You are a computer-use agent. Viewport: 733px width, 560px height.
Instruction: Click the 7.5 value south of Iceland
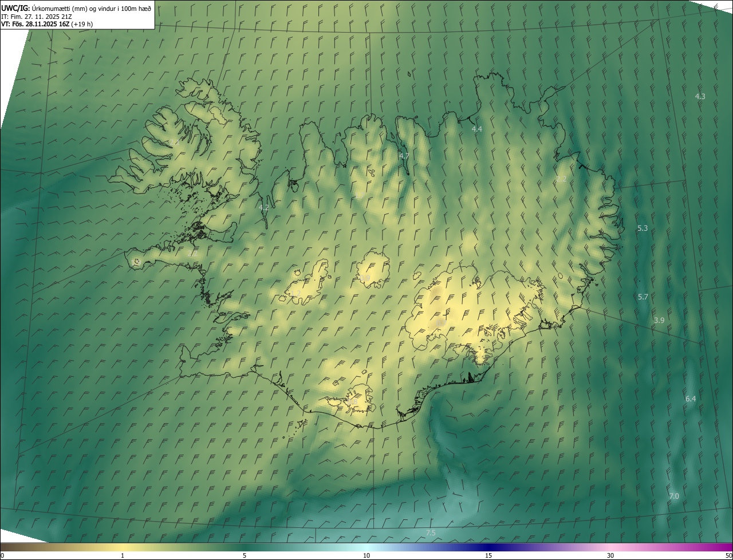pyautogui.click(x=431, y=533)
